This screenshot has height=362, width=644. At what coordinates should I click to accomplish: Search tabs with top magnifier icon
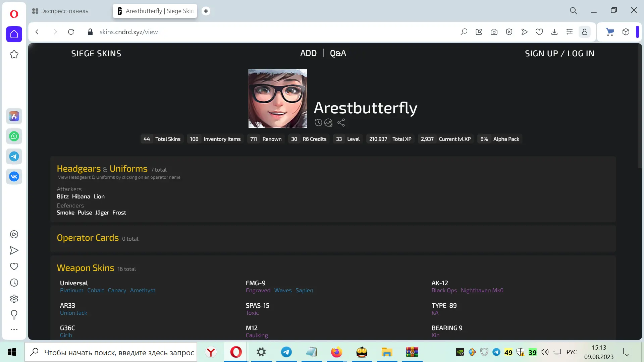[574, 11]
